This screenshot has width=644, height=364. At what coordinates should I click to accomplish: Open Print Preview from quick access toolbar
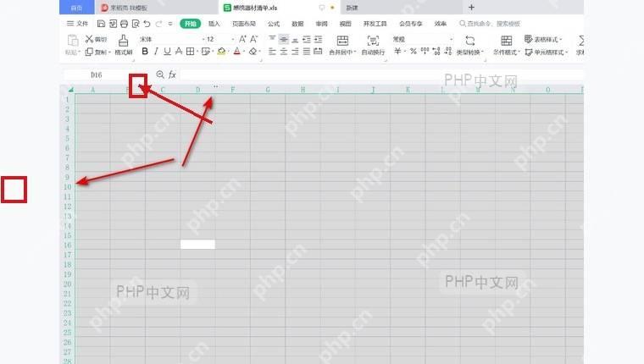136,24
